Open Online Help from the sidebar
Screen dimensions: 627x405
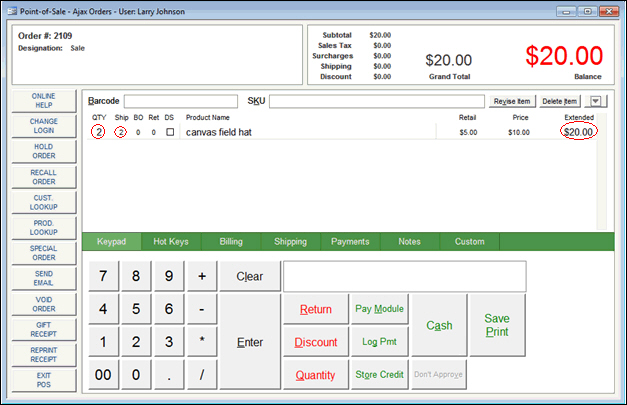pos(43,100)
